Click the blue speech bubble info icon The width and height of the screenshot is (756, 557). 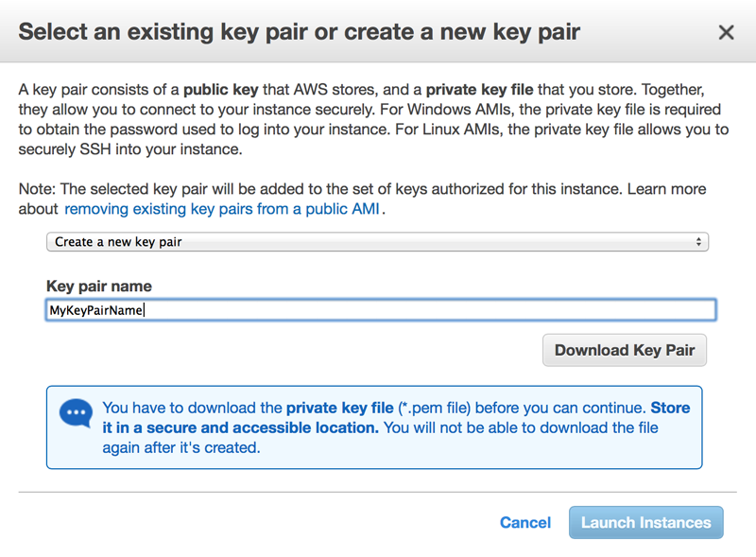coord(75,414)
